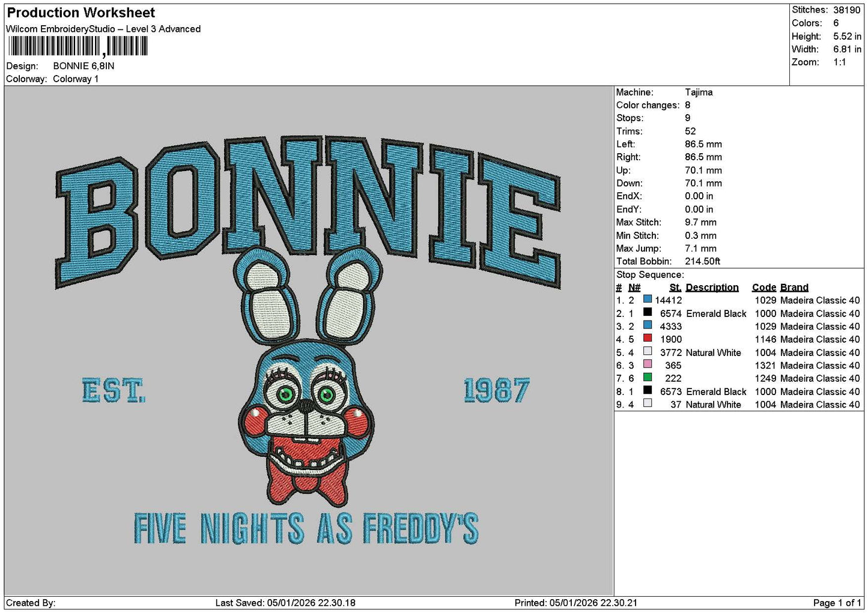
Task: Click the 'Production Worksheet' heading
Action: [81, 13]
